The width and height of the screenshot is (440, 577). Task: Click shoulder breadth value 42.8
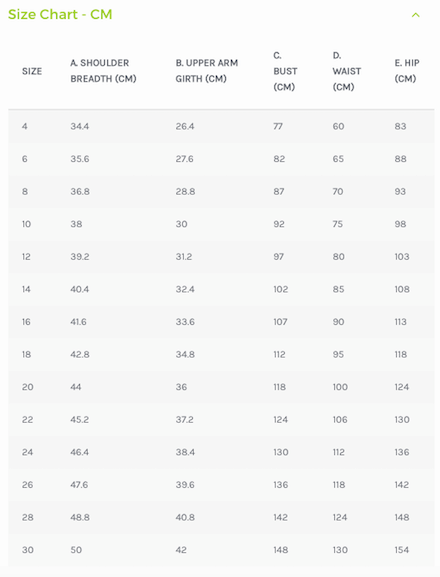click(x=80, y=354)
